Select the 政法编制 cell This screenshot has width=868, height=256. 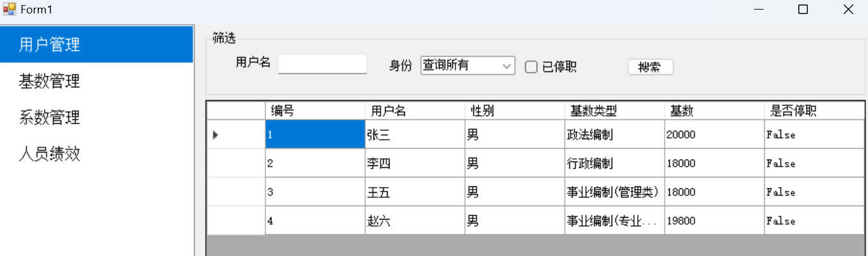pos(614,135)
